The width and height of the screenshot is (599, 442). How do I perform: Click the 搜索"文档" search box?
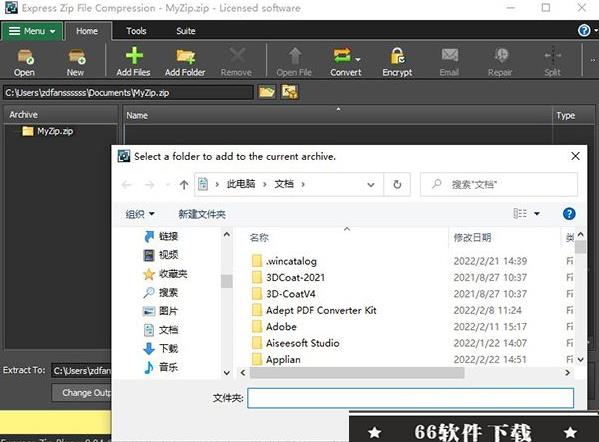[499, 185]
